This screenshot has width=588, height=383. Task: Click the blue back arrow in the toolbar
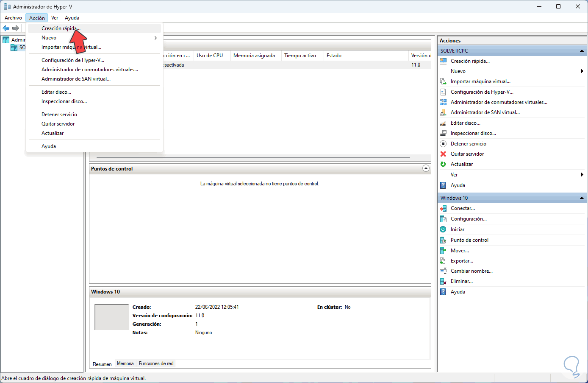pos(6,28)
